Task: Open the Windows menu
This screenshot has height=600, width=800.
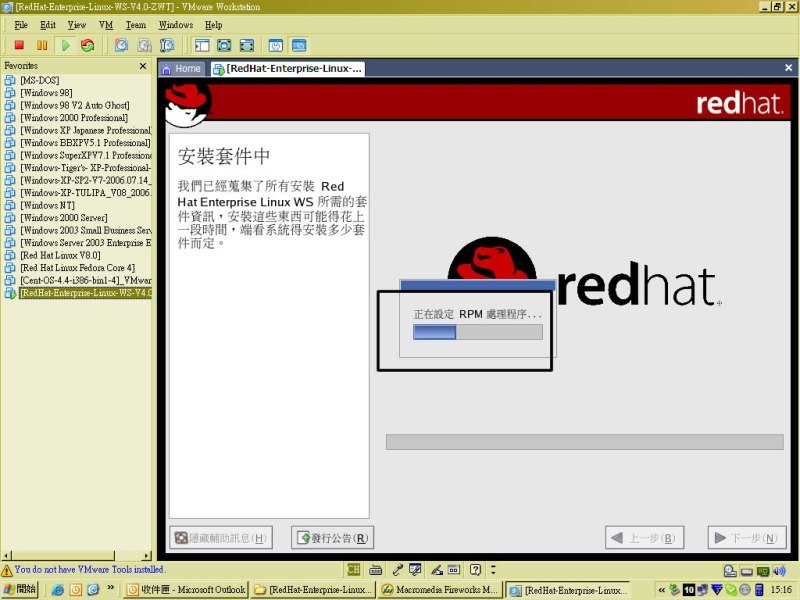Action: coord(176,25)
